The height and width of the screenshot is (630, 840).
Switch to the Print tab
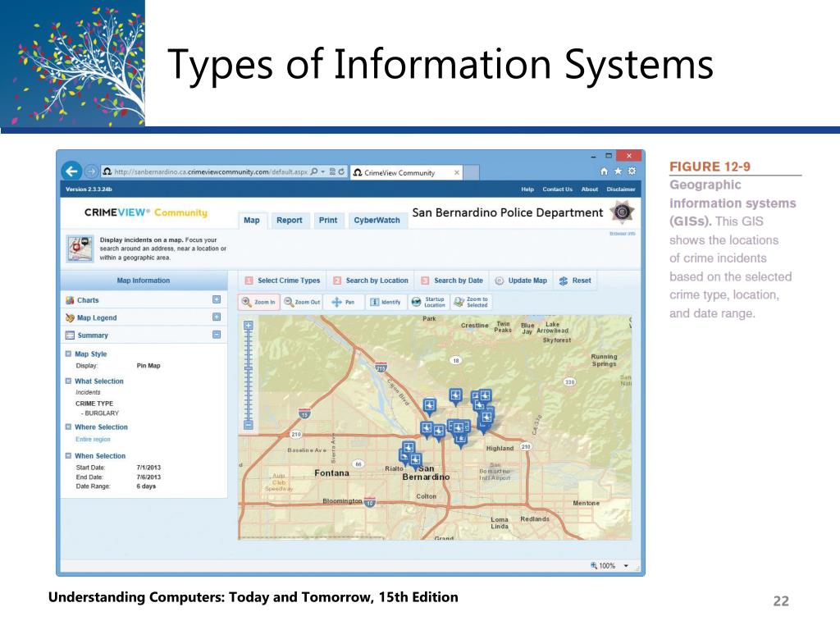tap(328, 220)
